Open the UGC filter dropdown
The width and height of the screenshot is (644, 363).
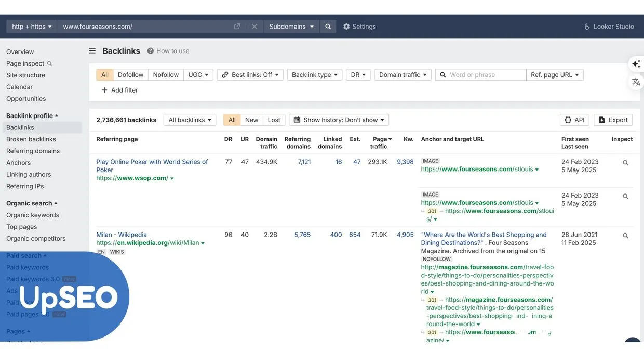click(x=198, y=75)
